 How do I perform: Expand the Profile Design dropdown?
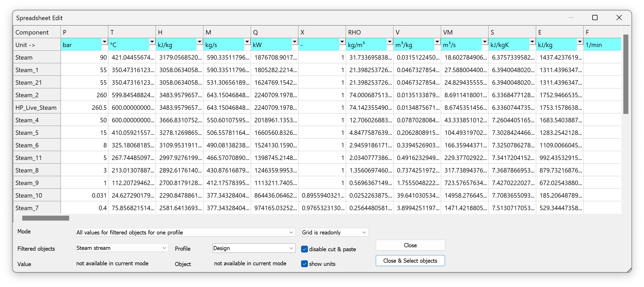click(291, 248)
